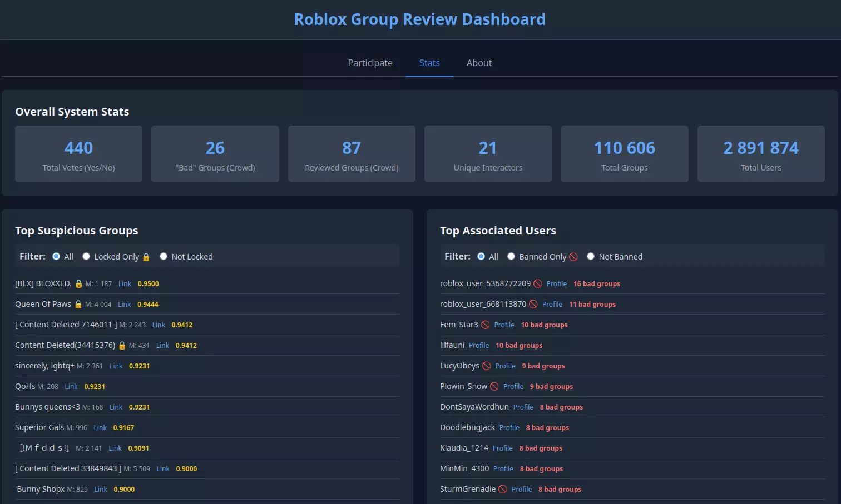This screenshot has width=841, height=504.
Task: Click the Top Suspicious Groups heading
Action: (77, 231)
